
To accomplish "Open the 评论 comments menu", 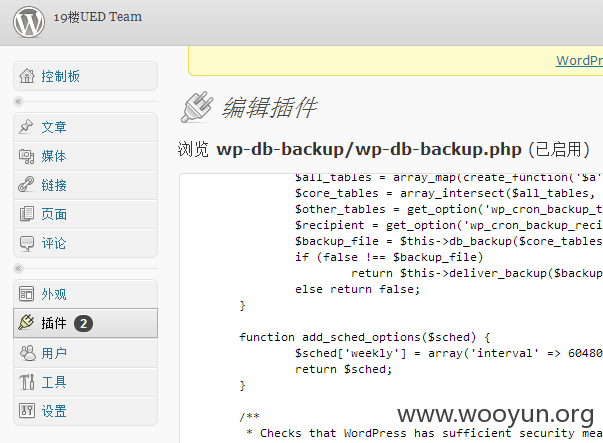I will click(85, 243).
